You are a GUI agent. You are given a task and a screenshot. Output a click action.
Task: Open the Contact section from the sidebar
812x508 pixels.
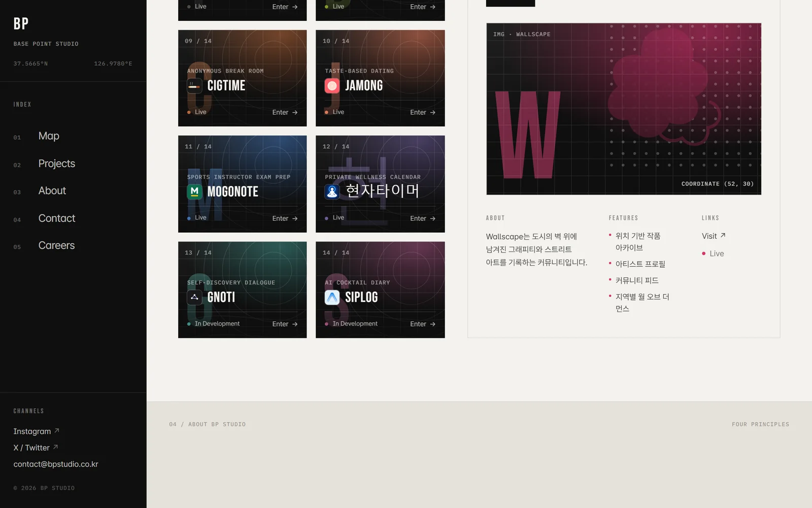point(57,218)
